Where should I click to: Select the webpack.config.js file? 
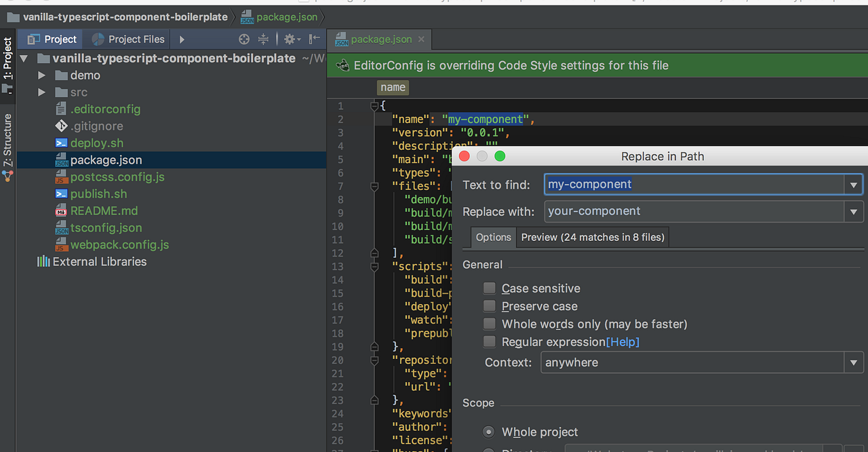[x=119, y=245]
